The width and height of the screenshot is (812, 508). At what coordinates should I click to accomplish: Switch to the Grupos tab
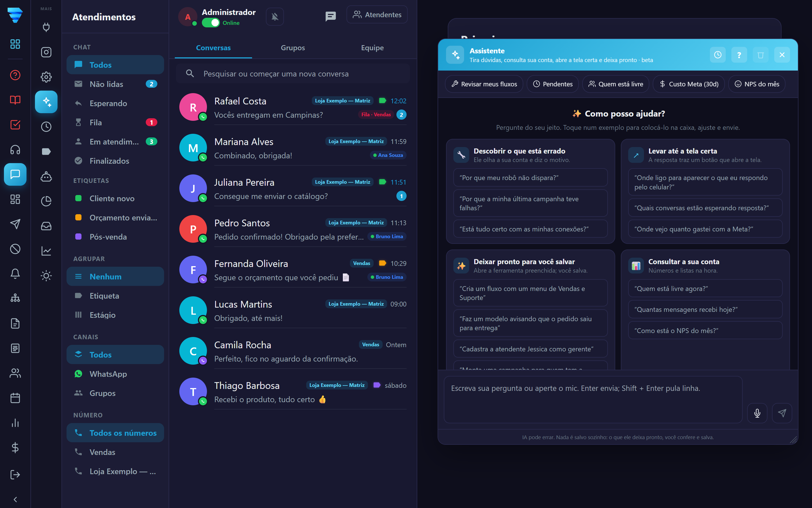click(293, 48)
